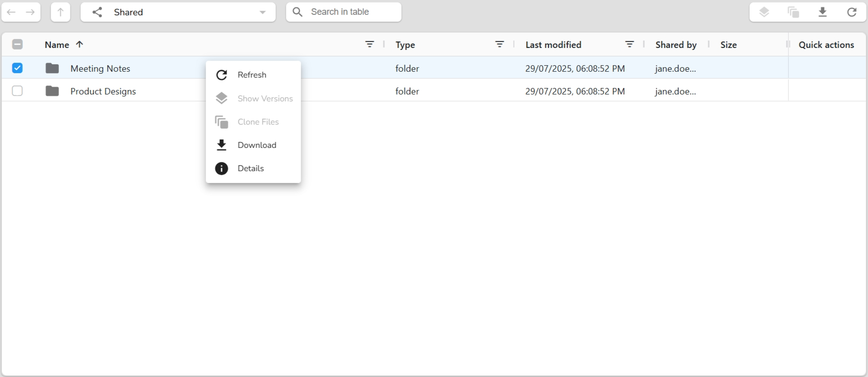
Task: Click Clone Files icon in top toolbar
Action: (x=793, y=12)
